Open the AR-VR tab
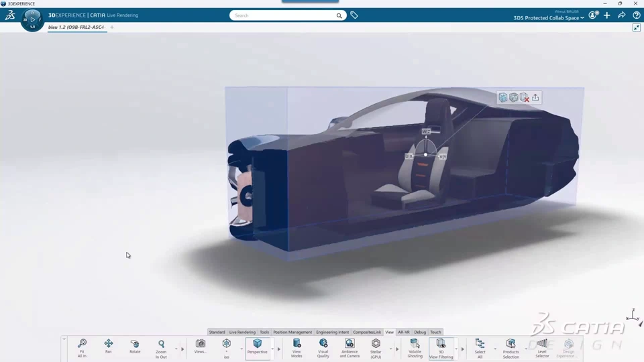The height and width of the screenshot is (362, 644). pos(404,332)
